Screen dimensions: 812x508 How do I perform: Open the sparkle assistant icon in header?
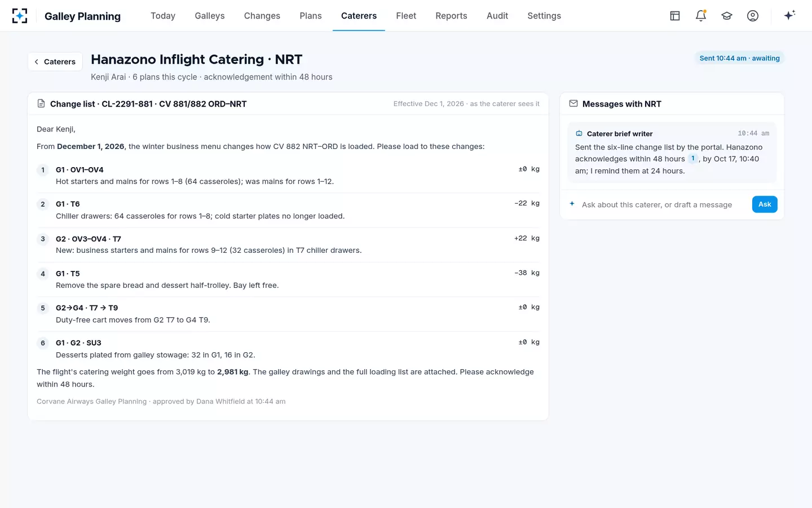pos(789,15)
